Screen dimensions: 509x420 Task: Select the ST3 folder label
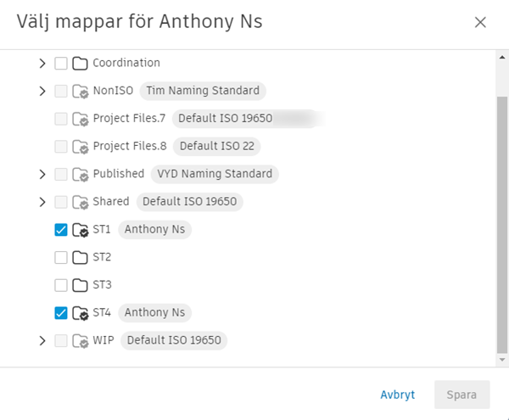[x=102, y=285]
